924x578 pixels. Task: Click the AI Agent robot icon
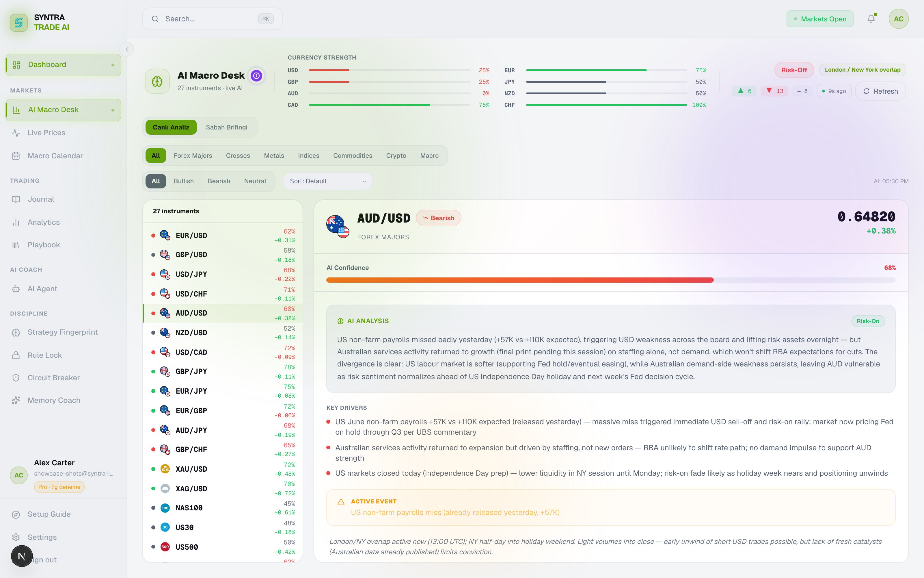[x=16, y=289]
